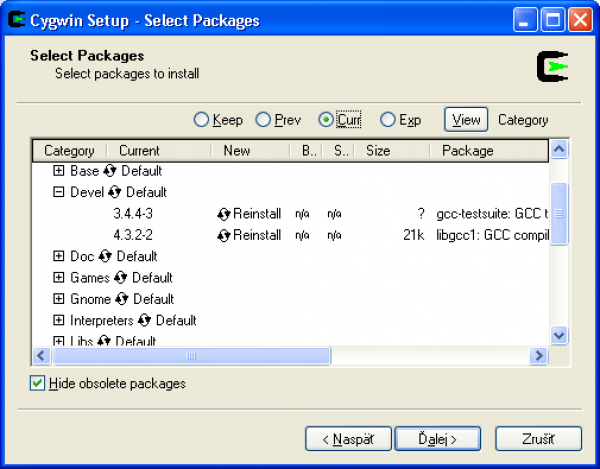This screenshot has height=469, width=600.
Task: Toggle Reinstall icon for libgcc1 package
Action: pyautogui.click(x=224, y=235)
